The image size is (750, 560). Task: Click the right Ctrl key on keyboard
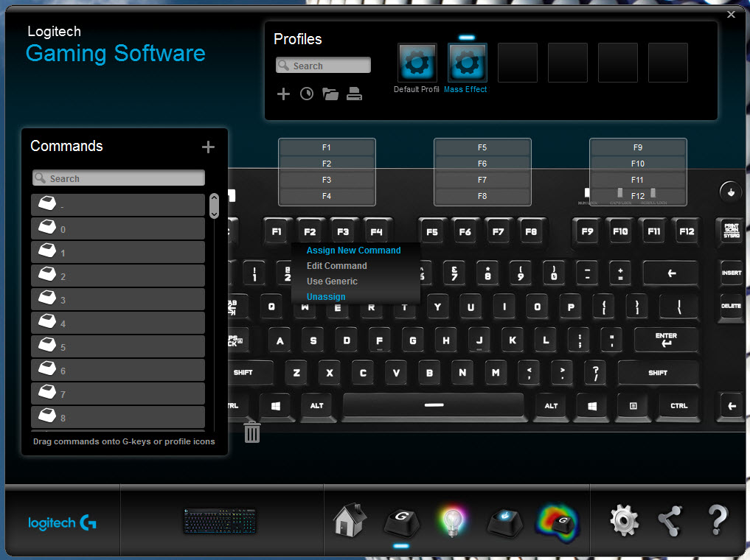coord(678,406)
